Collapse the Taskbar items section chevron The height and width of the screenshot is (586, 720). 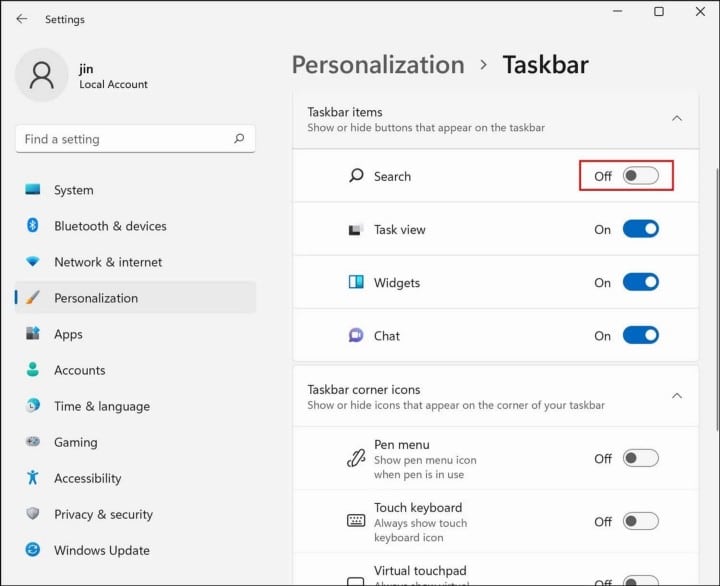pos(677,118)
